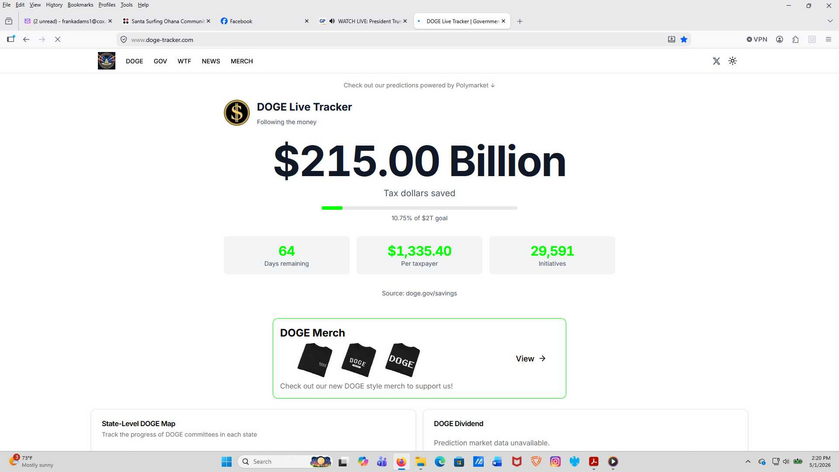Click the site logo in the navbar

pos(106,61)
